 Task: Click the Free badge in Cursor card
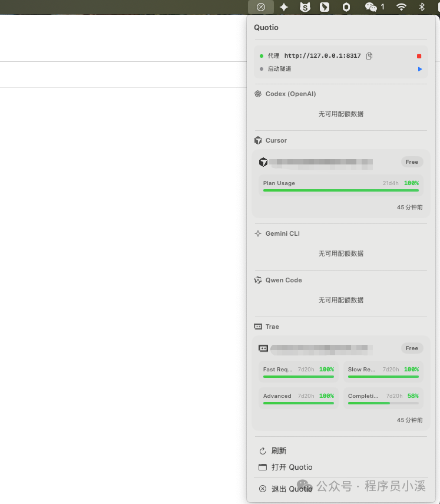(412, 162)
